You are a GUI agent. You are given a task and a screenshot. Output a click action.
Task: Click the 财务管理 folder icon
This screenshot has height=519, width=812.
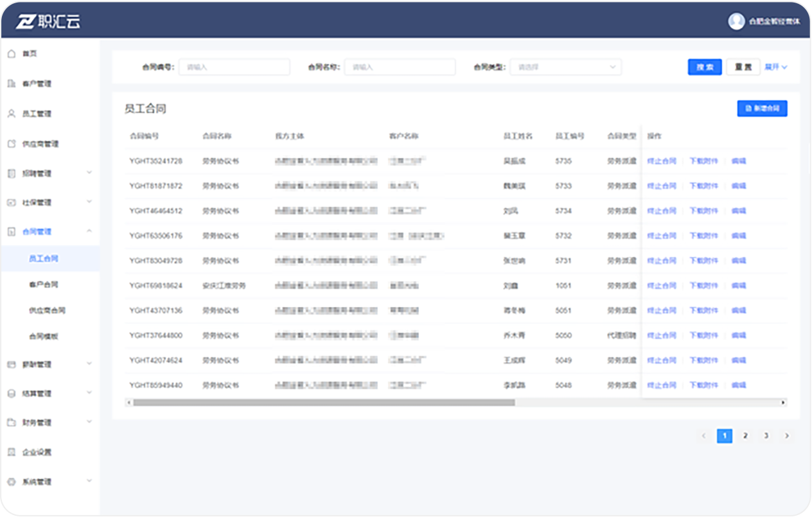pos(11,423)
